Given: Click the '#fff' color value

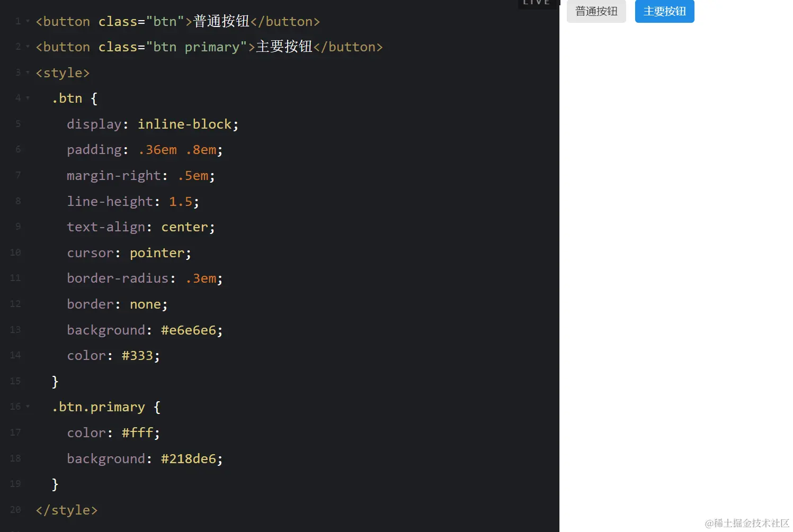Looking at the screenshot, I should tap(137, 432).
